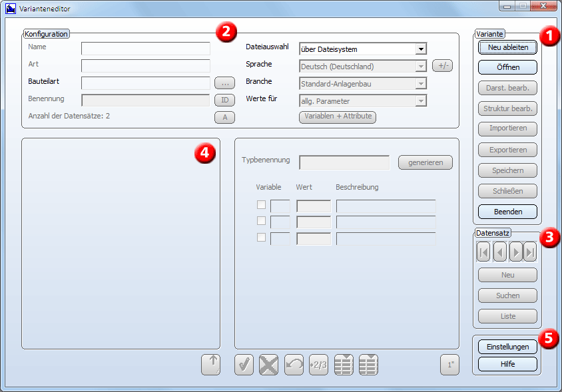Minimize the Varianteneditor window

coord(507,6)
